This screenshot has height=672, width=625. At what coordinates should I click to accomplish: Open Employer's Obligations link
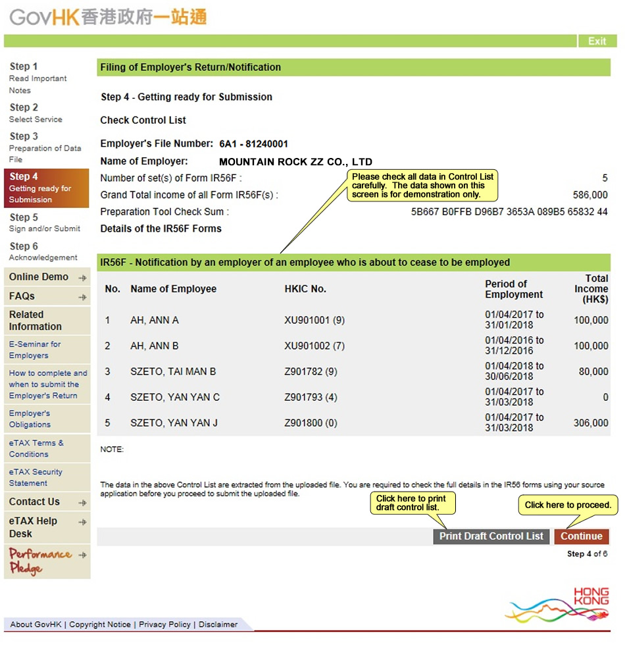30,419
